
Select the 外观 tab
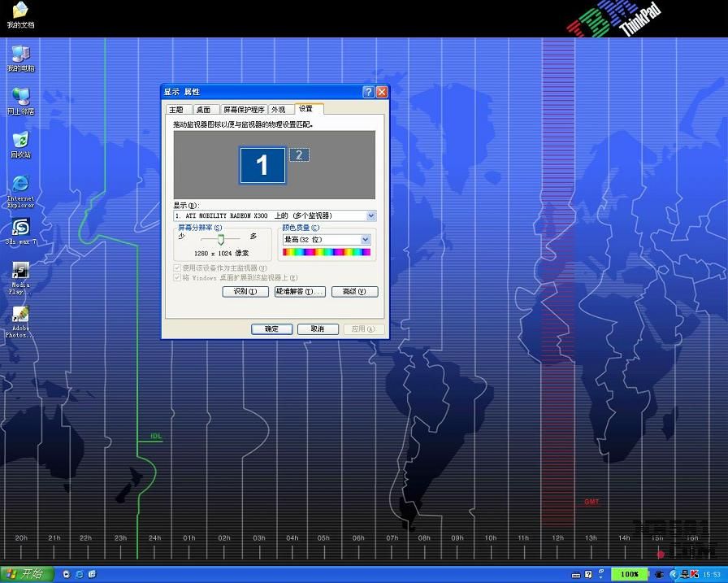pos(279,110)
